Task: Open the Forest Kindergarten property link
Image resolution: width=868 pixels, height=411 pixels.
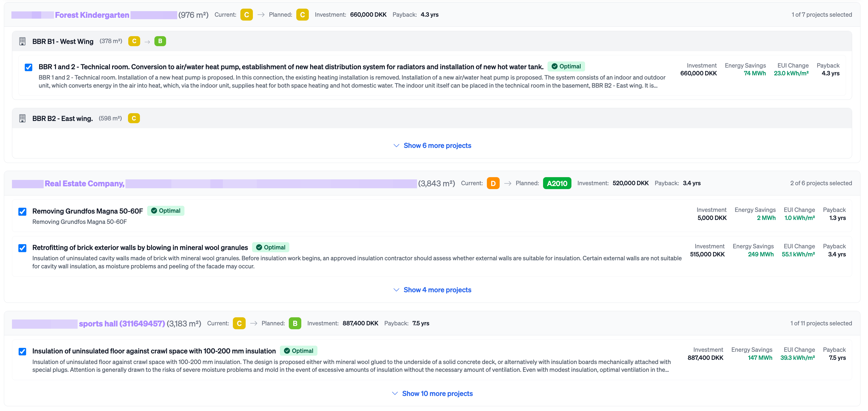Action: click(x=92, y=15)
